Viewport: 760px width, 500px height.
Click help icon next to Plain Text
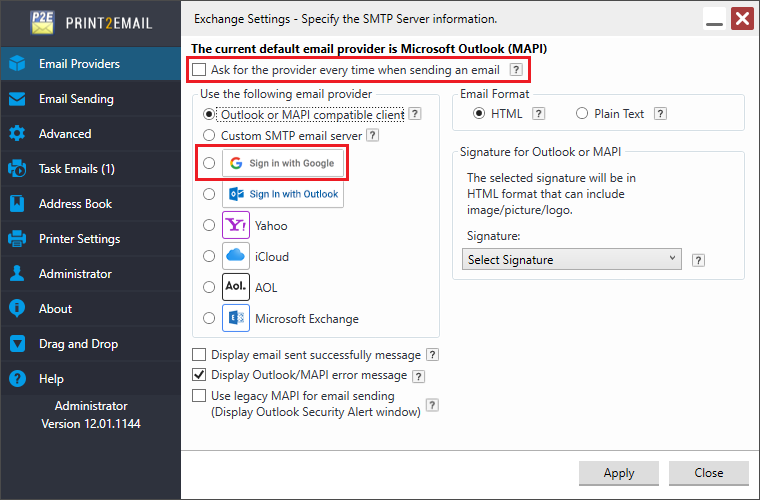point(660,114)
